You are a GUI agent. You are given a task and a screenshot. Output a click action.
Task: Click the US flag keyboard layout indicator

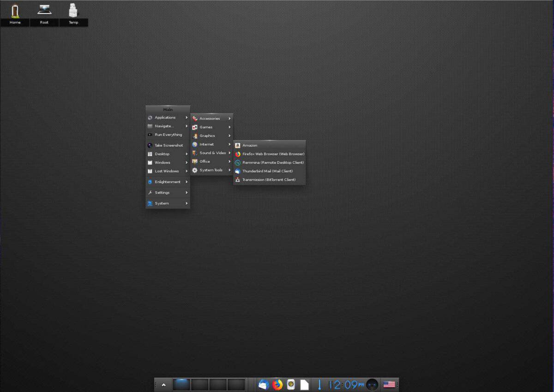tap(389, 384)
